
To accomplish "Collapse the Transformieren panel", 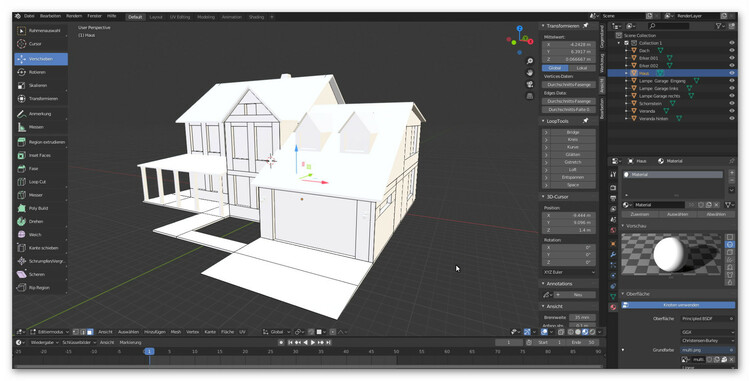I will pyautogui.click(x=544, y=26).
